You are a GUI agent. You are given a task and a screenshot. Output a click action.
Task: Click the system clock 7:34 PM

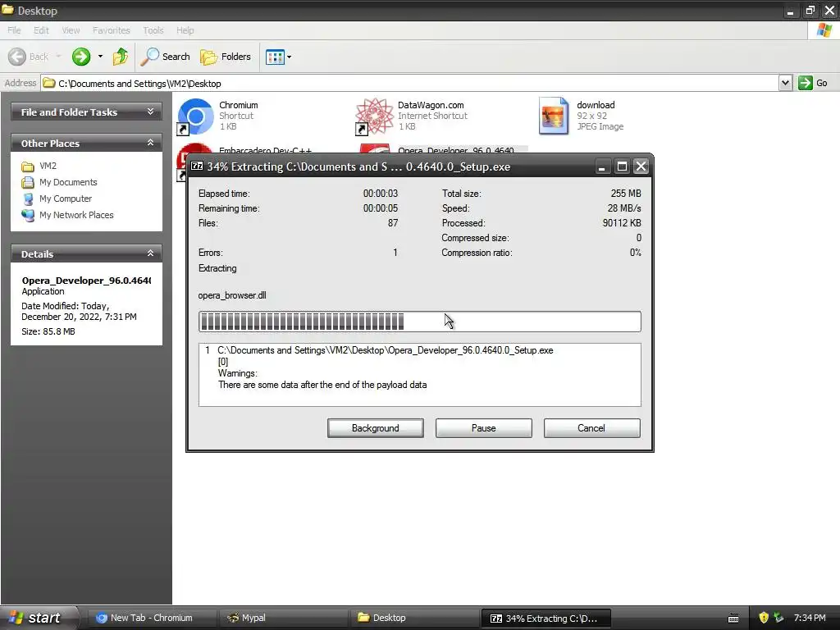[x=810, y=618]
